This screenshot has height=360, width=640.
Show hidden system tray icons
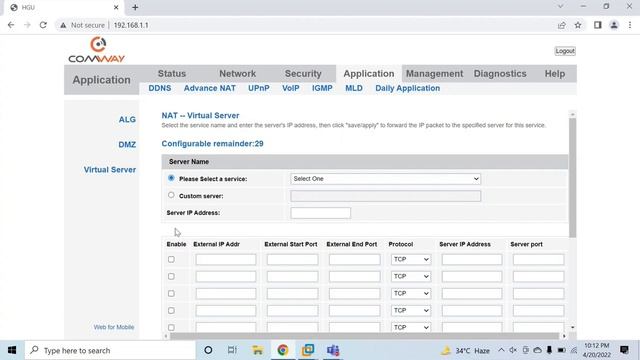click(x=501, y=350)
